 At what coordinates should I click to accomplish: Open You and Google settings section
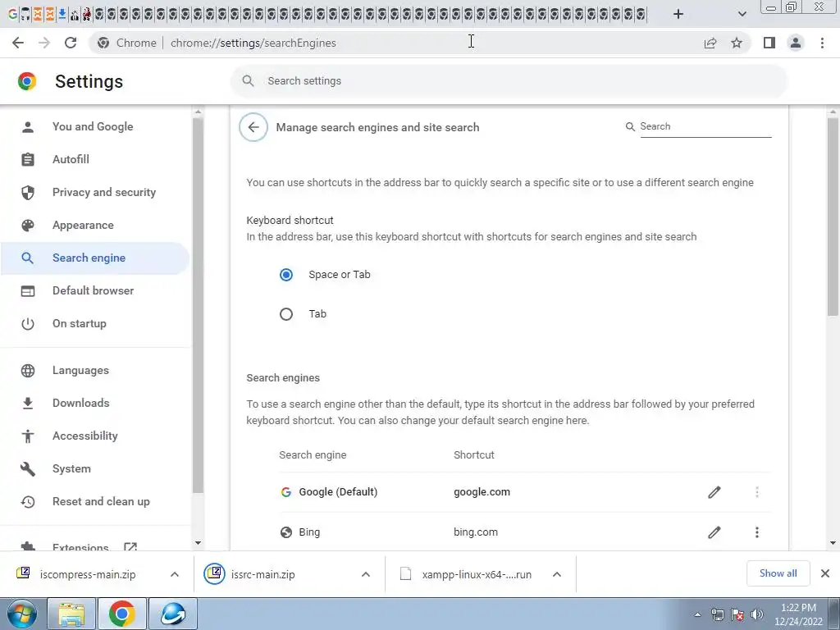93,127
